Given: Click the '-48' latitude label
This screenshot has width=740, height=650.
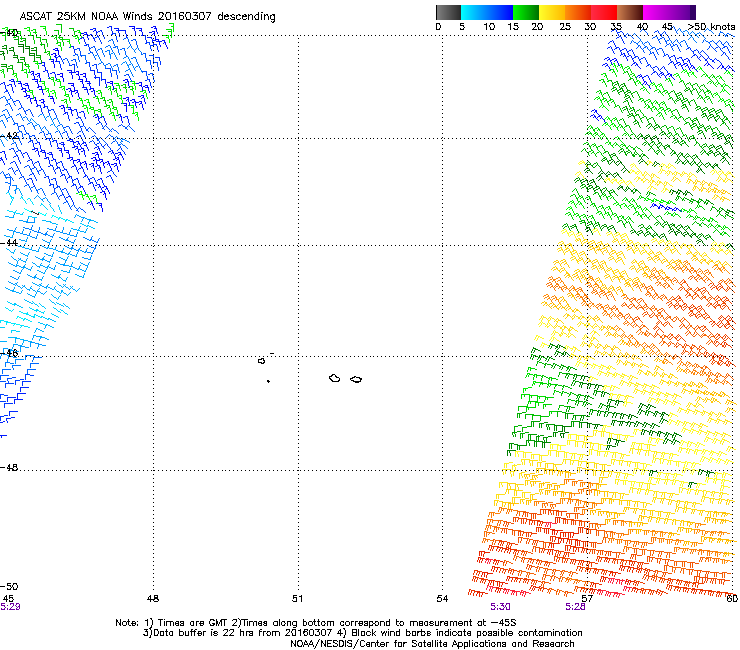Looking at the screenshot, I should coord(9,467).
